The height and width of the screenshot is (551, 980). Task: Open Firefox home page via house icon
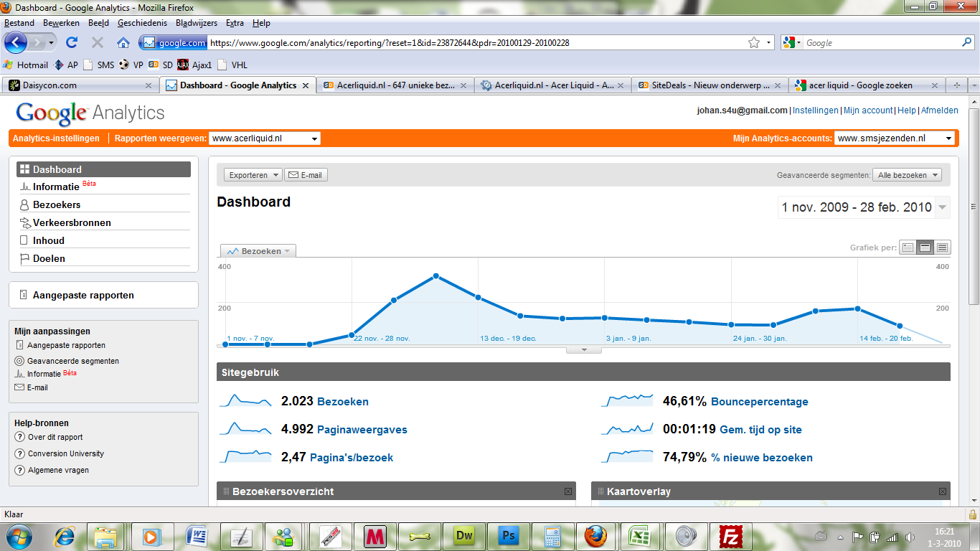(x=123, y=42)
